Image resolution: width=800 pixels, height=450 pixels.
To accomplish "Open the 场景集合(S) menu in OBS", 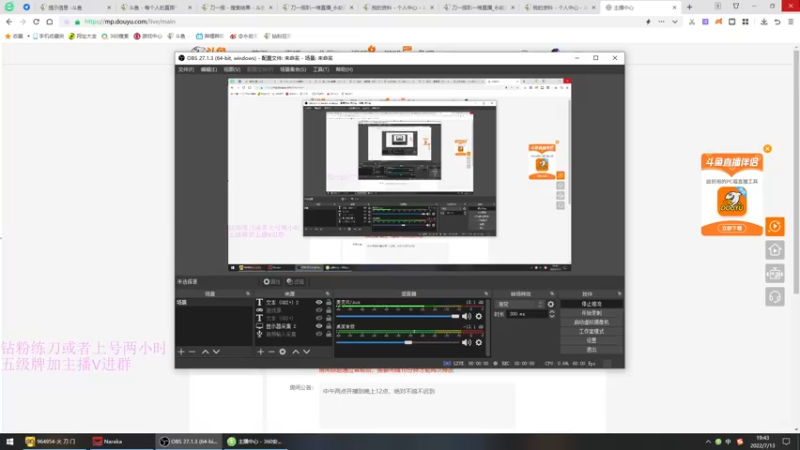I will (x=293, y=69).
